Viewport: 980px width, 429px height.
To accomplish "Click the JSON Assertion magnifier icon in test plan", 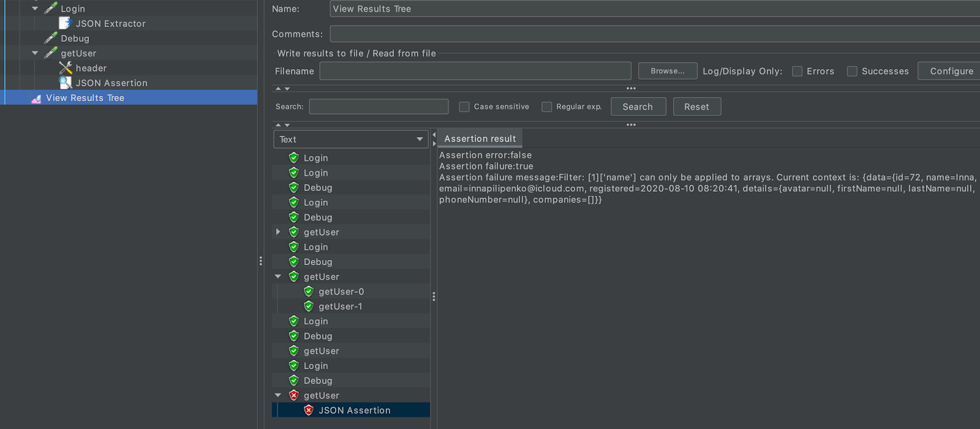I will [x=66, y=83].
